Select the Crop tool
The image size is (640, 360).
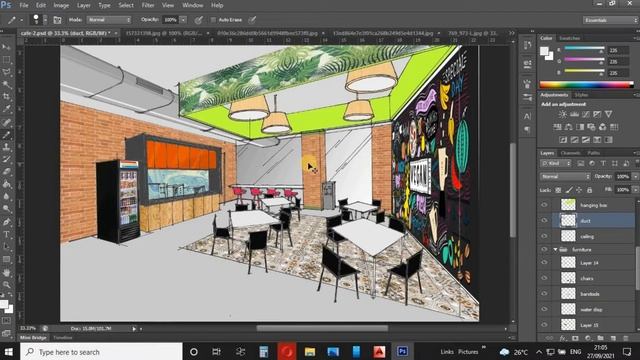6,96
